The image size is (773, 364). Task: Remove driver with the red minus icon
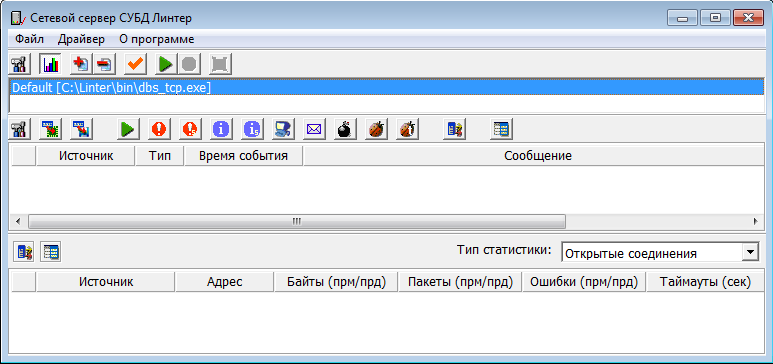[104, 64]
